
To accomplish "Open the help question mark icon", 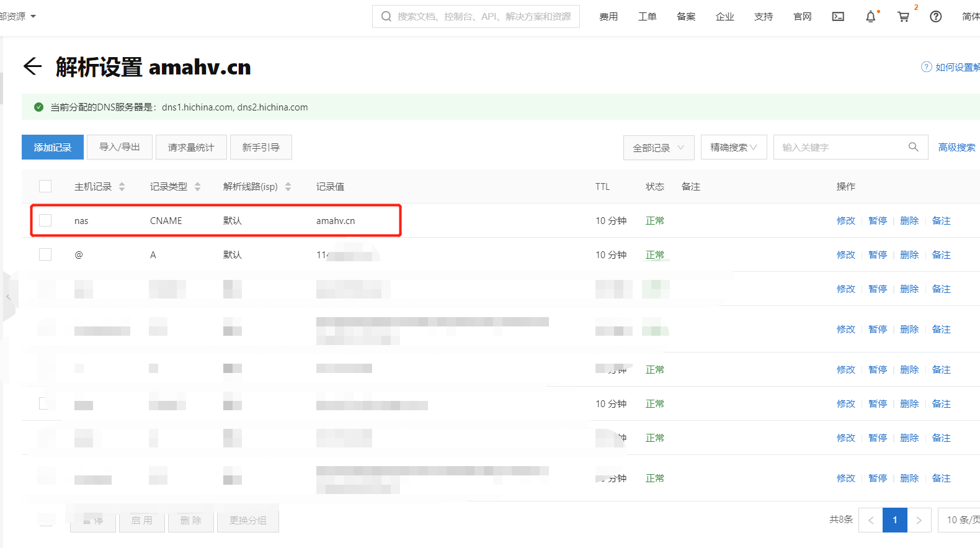I will [x=935, y=17].
